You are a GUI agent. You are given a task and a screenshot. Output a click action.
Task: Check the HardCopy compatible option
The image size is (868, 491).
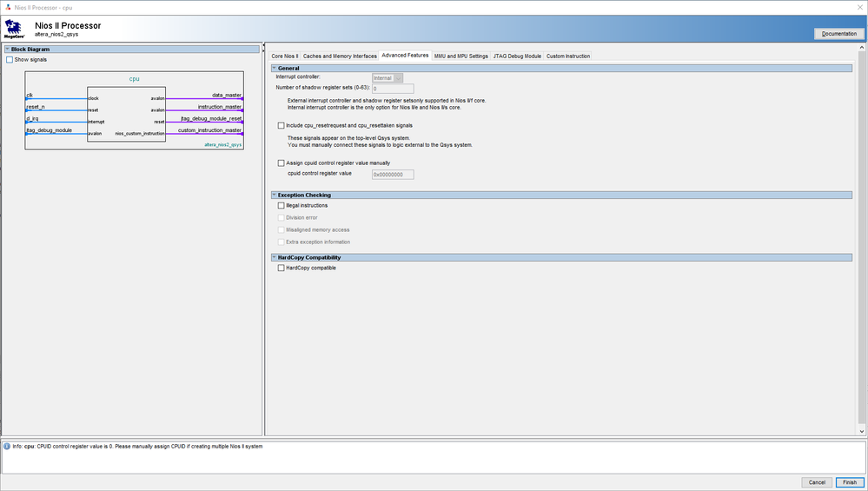tap(282, 268)
